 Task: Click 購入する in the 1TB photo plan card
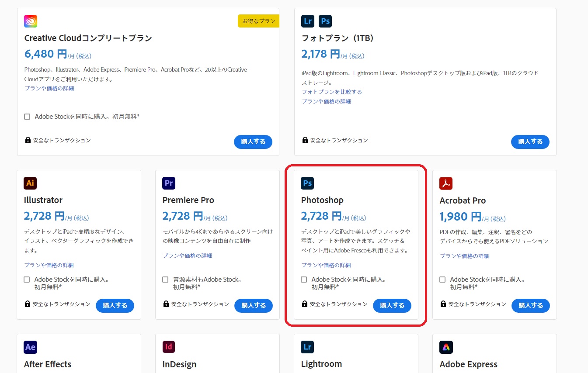pos(530,142)
